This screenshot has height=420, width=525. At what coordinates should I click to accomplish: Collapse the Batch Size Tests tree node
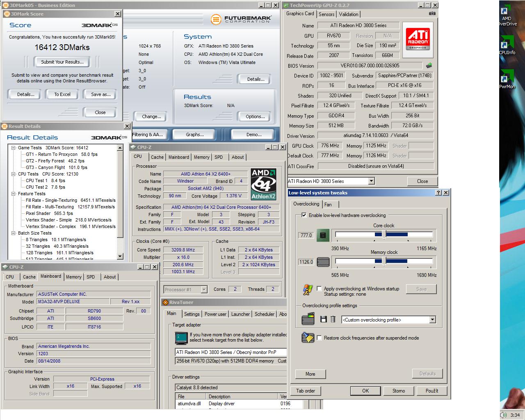[x=14, y=233]
